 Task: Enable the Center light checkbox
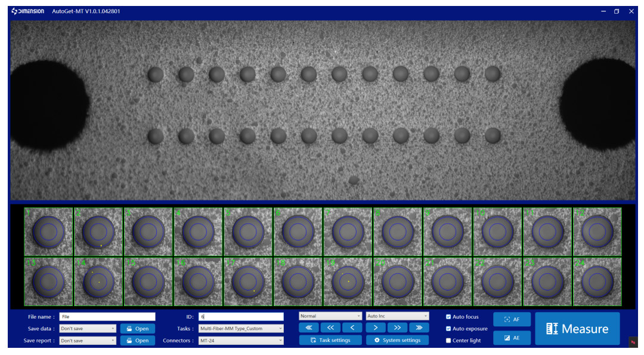[448, 341]
